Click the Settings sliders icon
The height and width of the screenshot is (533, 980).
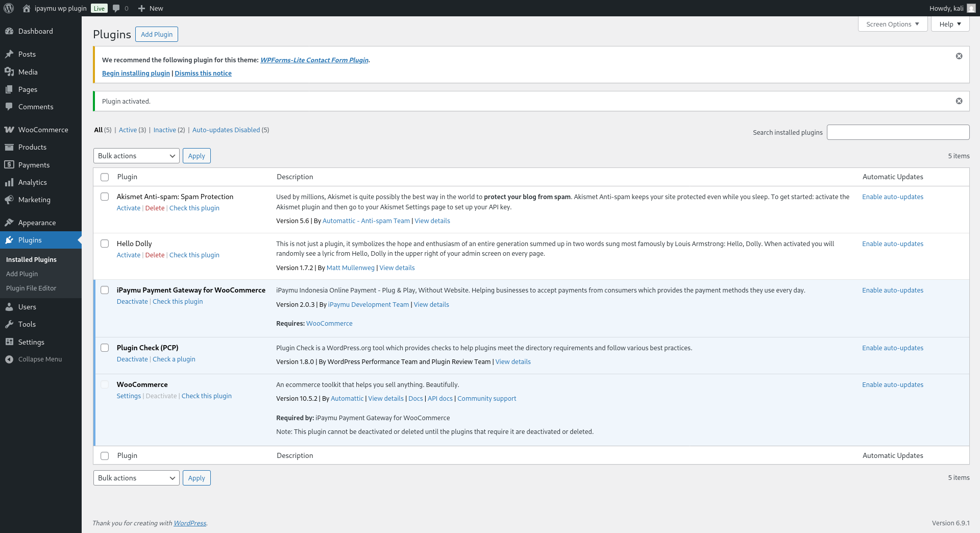coord(9,342)
